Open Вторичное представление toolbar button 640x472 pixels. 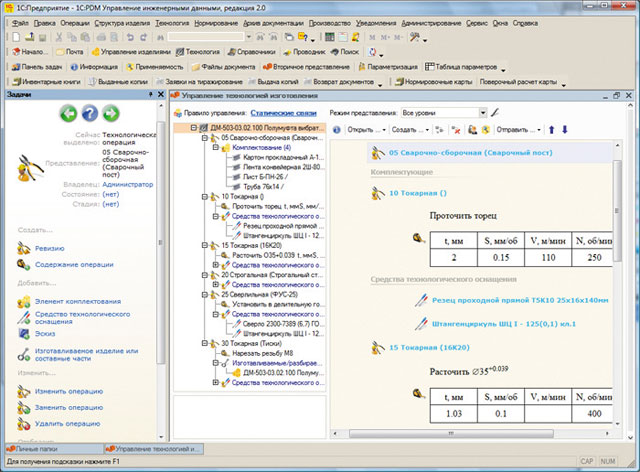306,67
